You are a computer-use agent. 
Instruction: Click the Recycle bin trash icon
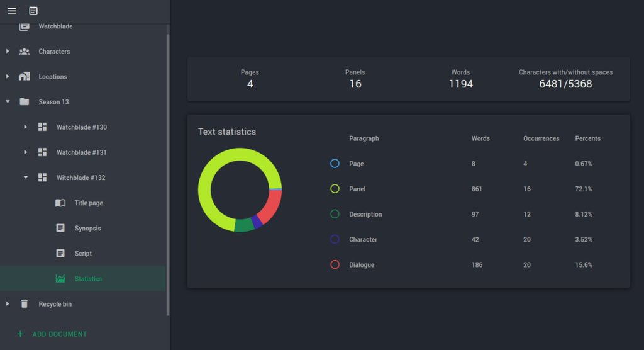click(25, 304)
